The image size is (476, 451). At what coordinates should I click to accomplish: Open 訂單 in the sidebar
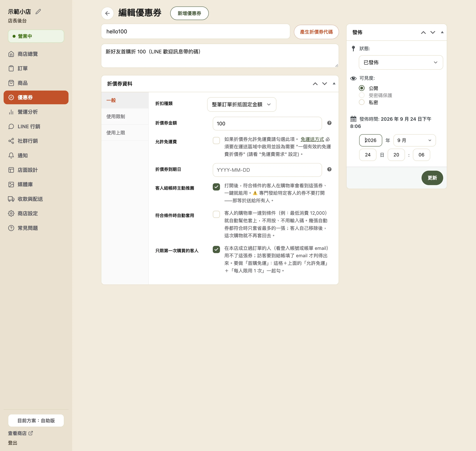tap(36, 69)
